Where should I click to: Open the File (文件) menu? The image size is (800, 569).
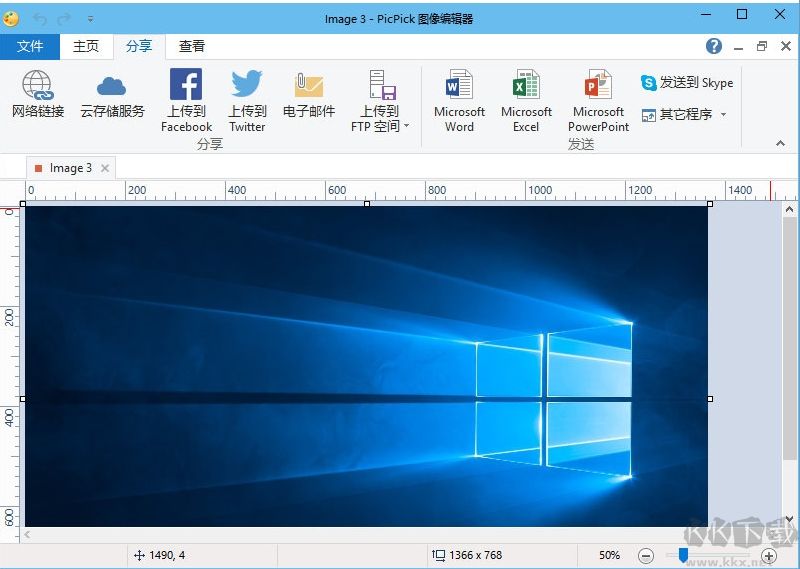(30, 46)
